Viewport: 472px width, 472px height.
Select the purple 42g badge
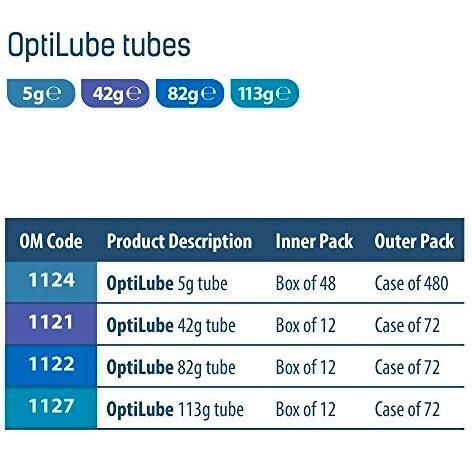(x=115, y=93)
